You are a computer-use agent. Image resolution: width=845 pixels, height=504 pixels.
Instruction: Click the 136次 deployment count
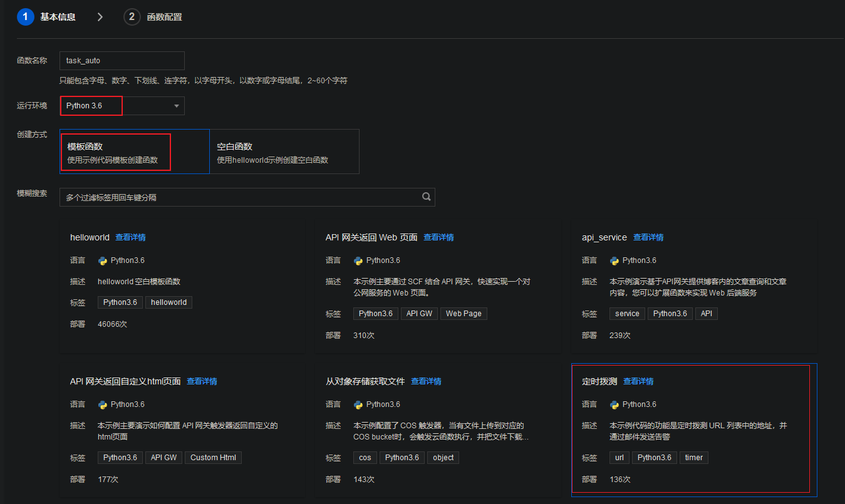[x=620, y=480]
